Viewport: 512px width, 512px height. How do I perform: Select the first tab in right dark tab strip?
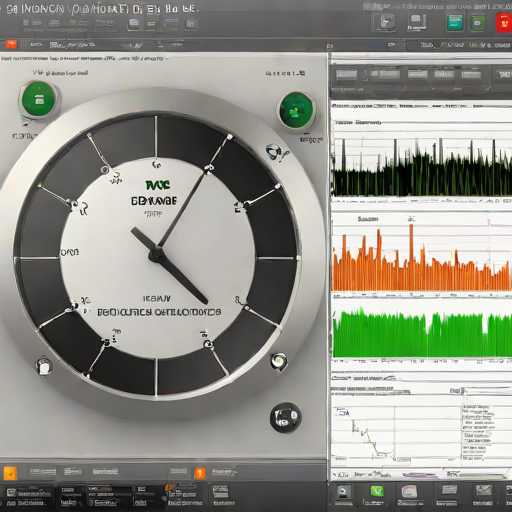point(347,74)
